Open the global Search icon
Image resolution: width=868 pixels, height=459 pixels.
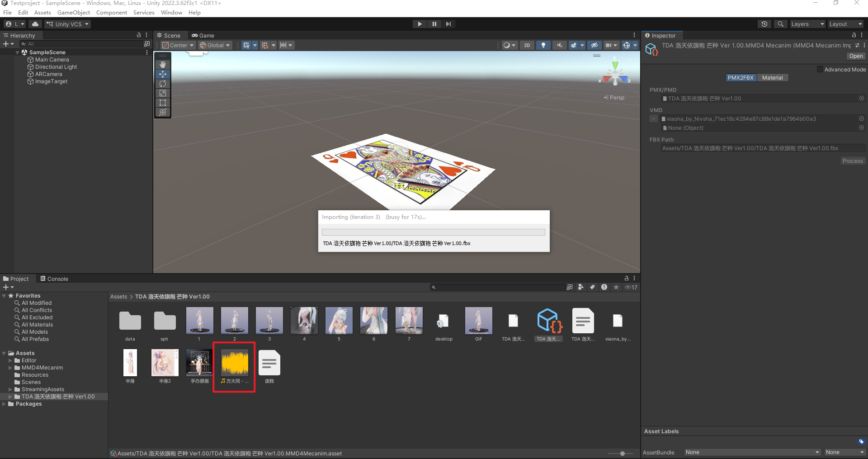[780, 24]
